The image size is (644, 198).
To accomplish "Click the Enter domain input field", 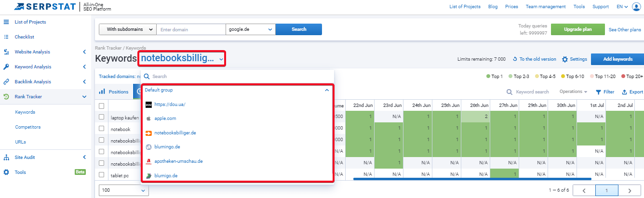I will pos(191,29).
